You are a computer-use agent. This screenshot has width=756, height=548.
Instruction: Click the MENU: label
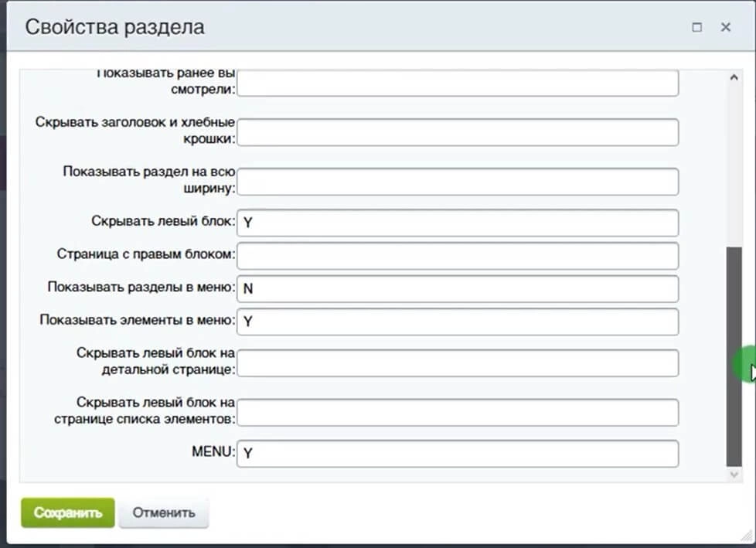coord(213,451)
